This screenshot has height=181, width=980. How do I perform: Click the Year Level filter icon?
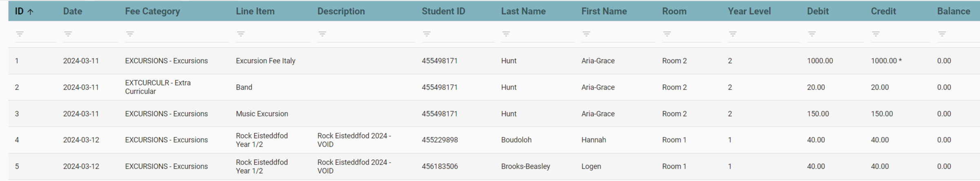733,34
